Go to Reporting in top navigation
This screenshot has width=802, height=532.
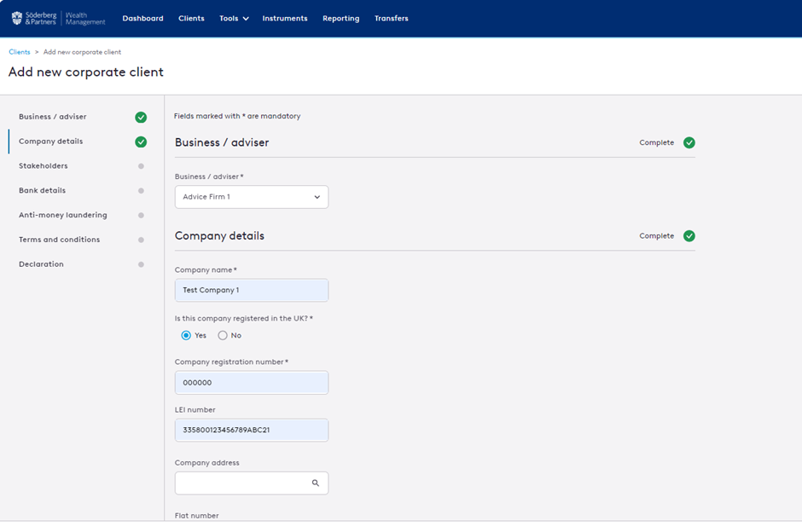(340, 19)
